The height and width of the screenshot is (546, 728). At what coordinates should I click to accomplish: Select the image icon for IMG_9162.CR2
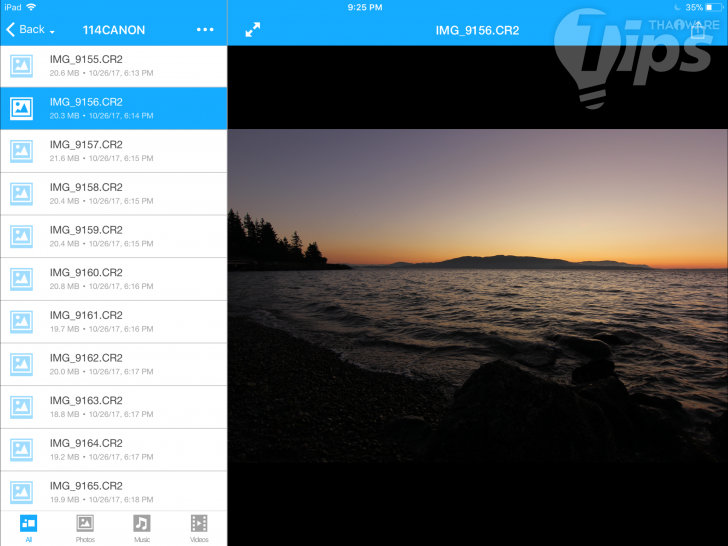tap(21, 364)
